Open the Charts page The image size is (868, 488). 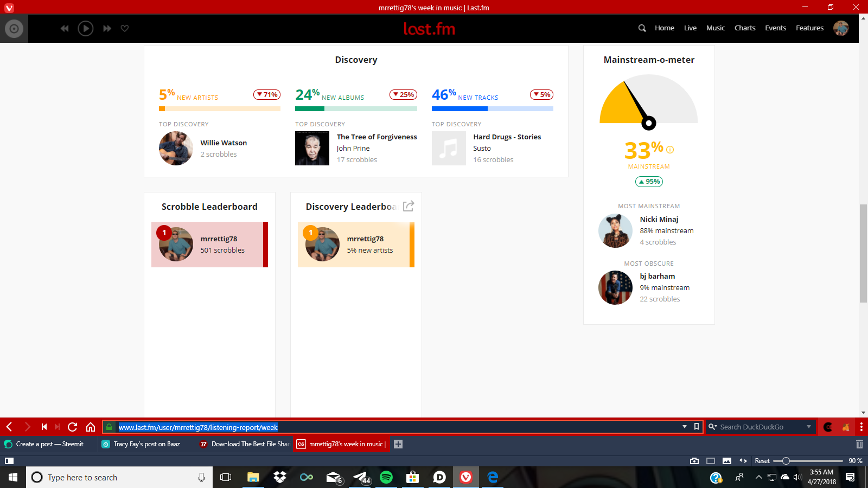(745, 28)
